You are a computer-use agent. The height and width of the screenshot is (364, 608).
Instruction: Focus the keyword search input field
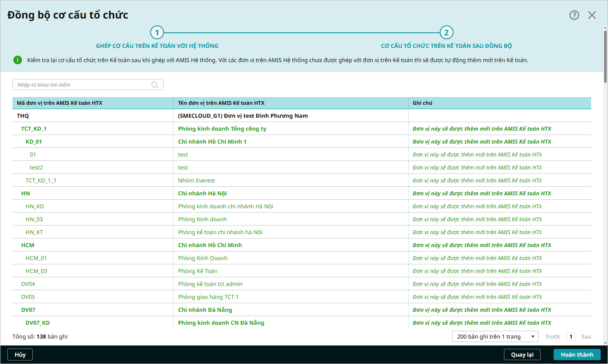pos(82,85)
